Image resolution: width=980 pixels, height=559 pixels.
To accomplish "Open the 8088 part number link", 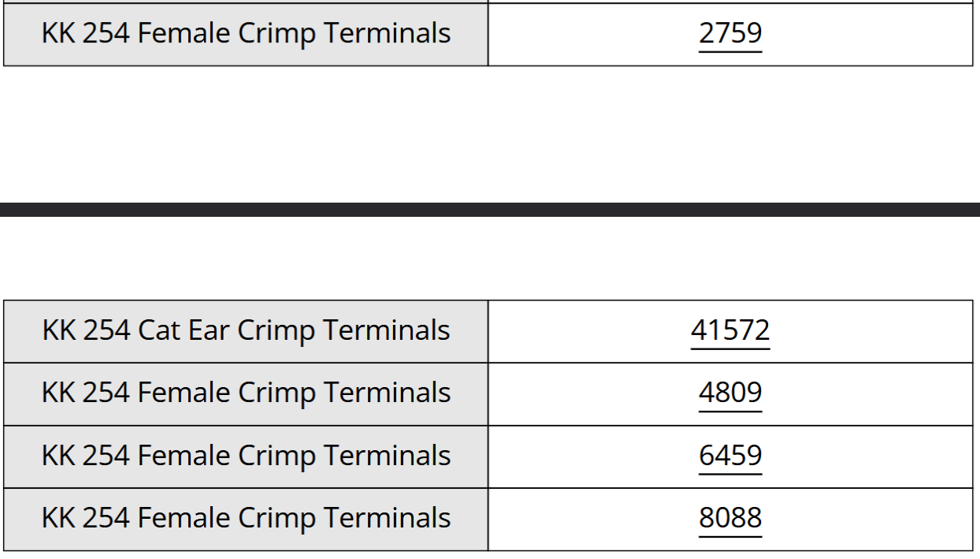I will click(x=730, y=518).
